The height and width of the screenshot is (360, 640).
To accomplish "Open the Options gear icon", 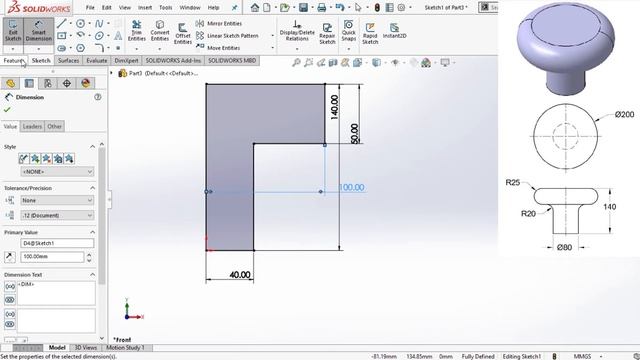I will click(401, 7).
